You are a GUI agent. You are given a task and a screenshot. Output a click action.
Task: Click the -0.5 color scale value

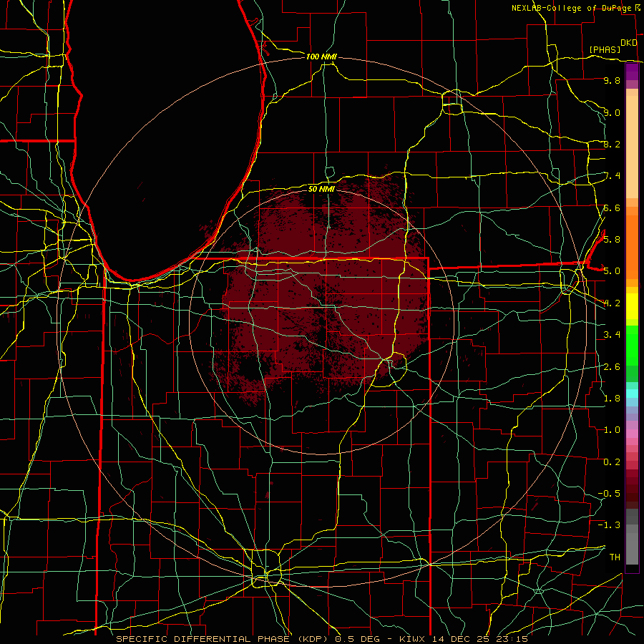coord(609,493)
